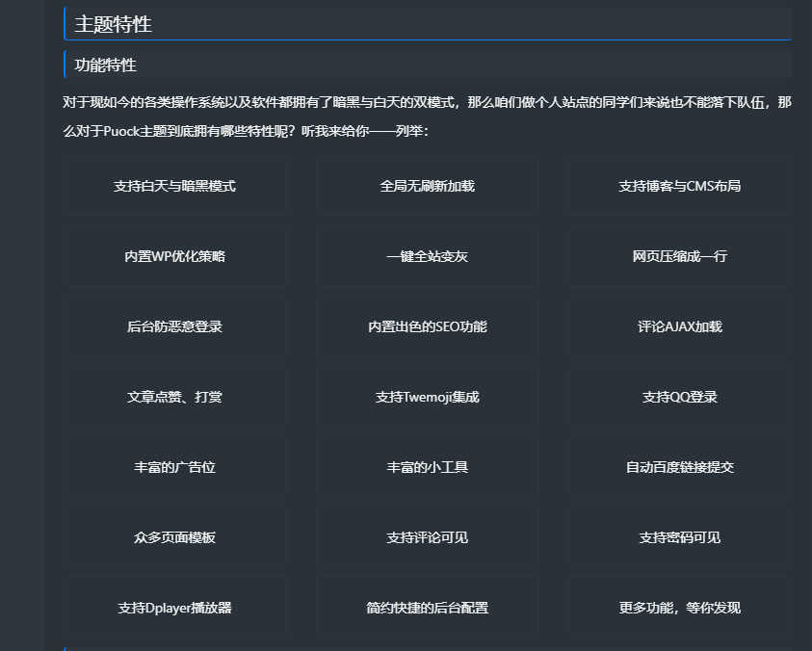Click the 后台防恶意登录 card
This screenshot has width=812, height=651.
point(174,326)
